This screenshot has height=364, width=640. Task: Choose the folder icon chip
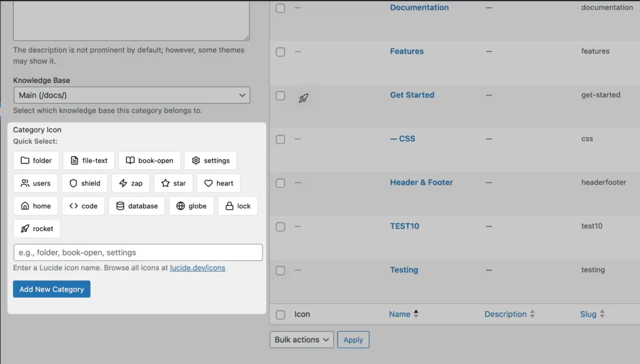point(36,160)
